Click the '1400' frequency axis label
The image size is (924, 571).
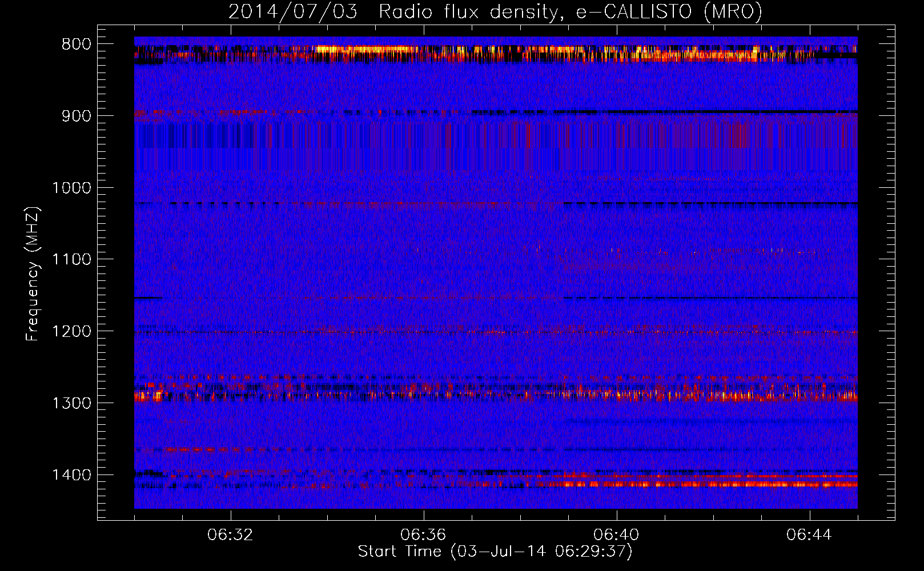72,475
